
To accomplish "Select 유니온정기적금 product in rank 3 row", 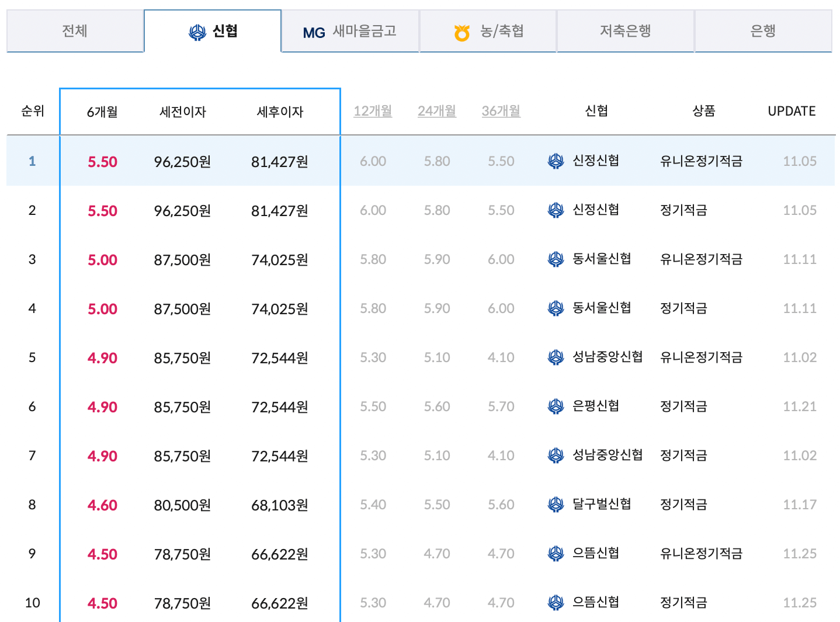I will 701,259.
